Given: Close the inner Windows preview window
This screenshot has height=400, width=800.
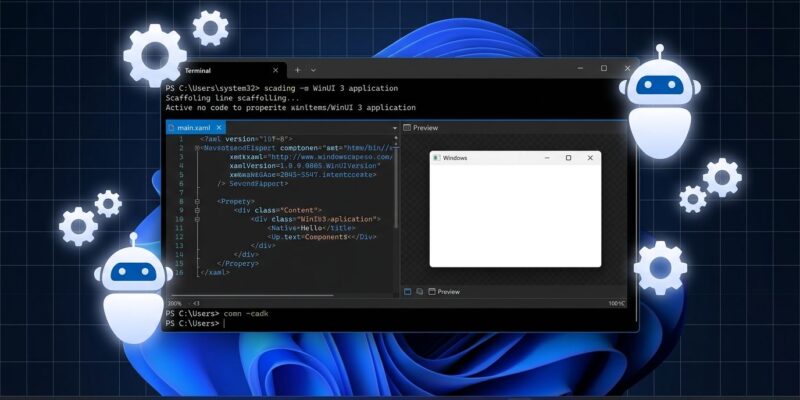Looking at the screenshot, I should 590,158.
